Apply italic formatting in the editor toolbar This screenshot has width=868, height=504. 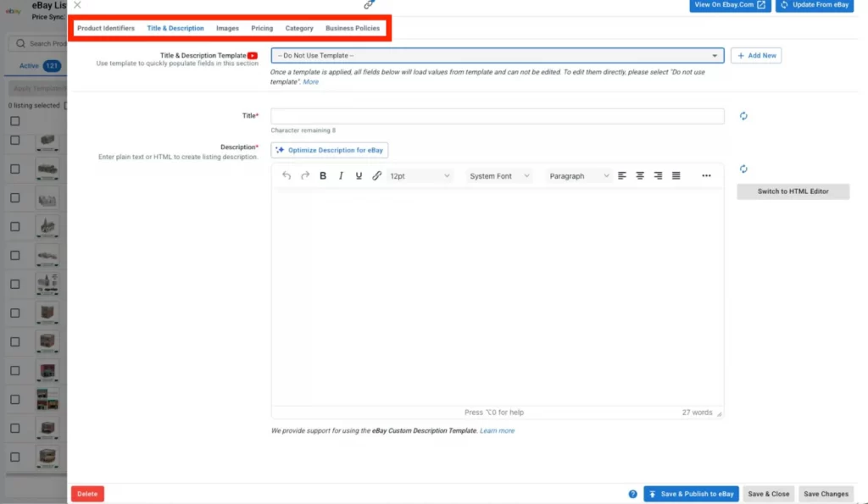[341, 175]
